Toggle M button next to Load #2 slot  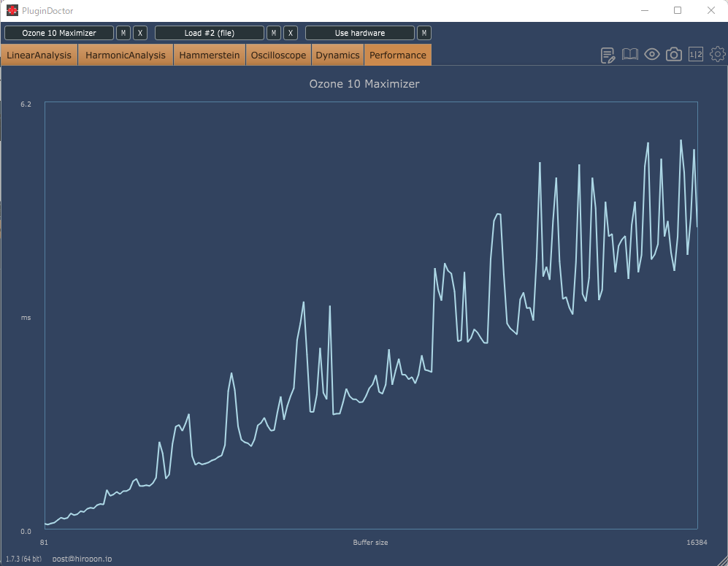(274, 33)
